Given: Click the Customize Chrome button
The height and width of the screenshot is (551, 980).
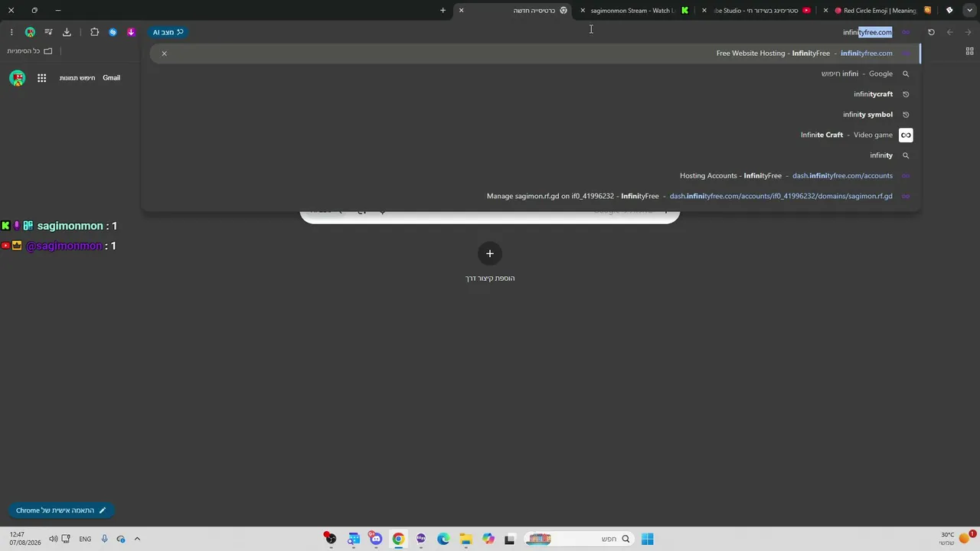Looking at the screenshot, I should pos(61,510).
